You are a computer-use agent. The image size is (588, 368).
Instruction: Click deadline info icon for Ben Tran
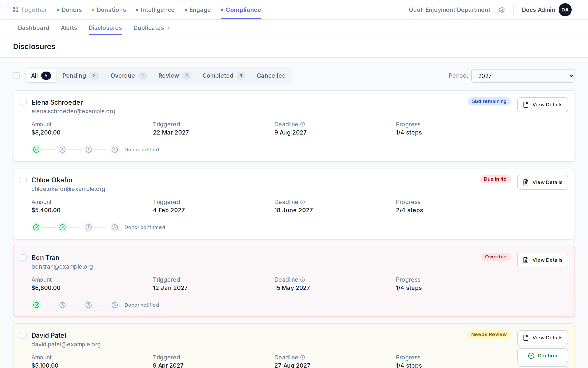tap(303, 280)
